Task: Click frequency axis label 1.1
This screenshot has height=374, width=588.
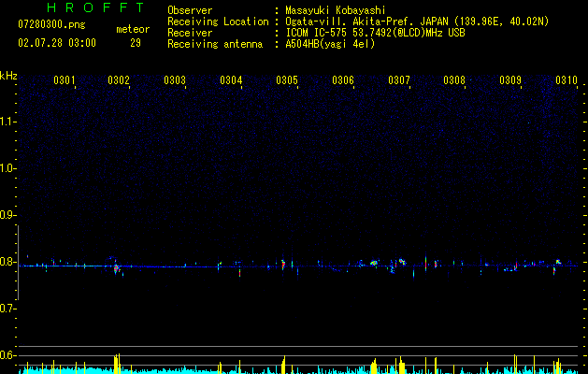Action: coord(7,122)
